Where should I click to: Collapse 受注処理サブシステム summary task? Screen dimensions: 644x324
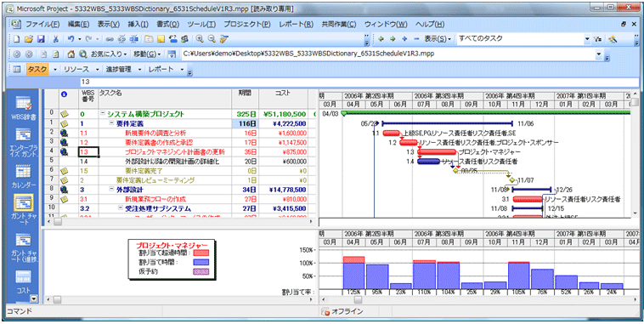121,208
